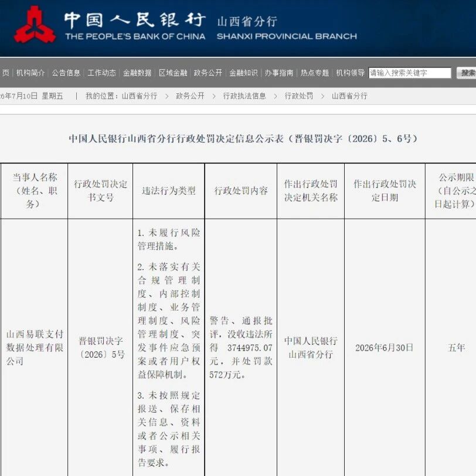Click the 山西易联支付数据处理有限公司 cell
Image resolution: width=476 pixels, height=476 pixels.
click(x=35, y=348)
